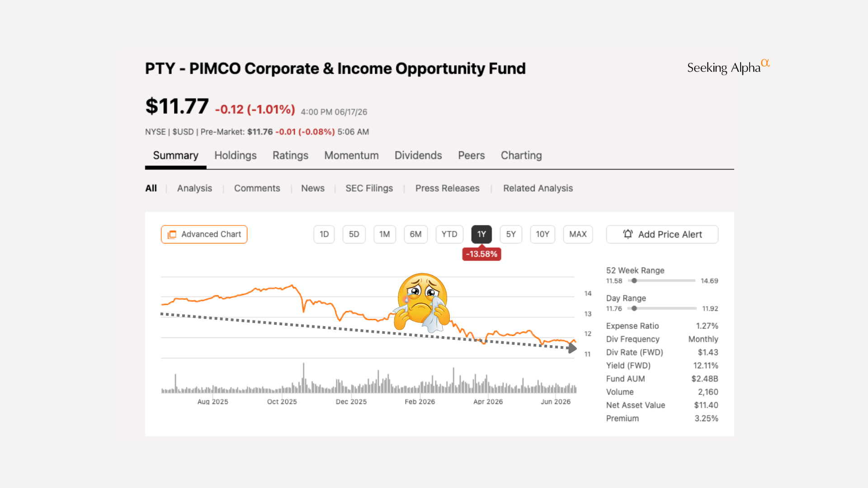Select the 6M chart range
Viewport: 868px width, 488px height.
[x=415, y=234]
